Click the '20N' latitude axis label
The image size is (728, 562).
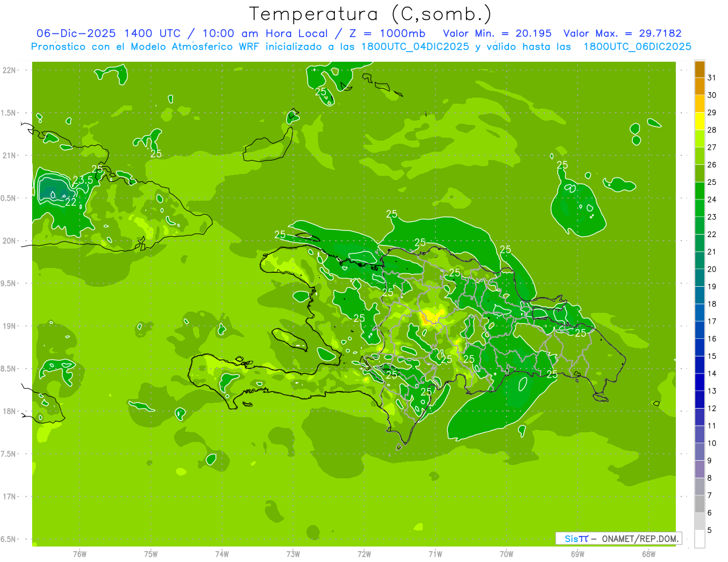pos(10,241)
